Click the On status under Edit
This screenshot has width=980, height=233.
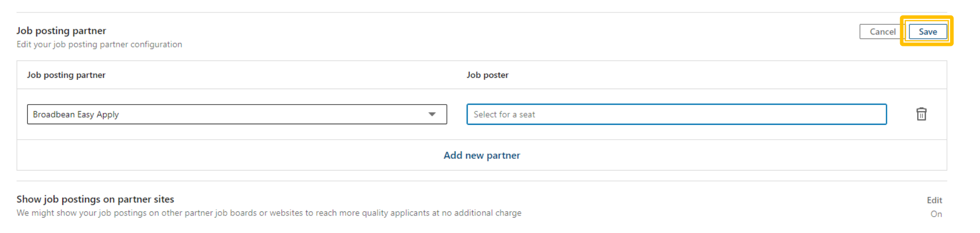click(x=936, y=214)
